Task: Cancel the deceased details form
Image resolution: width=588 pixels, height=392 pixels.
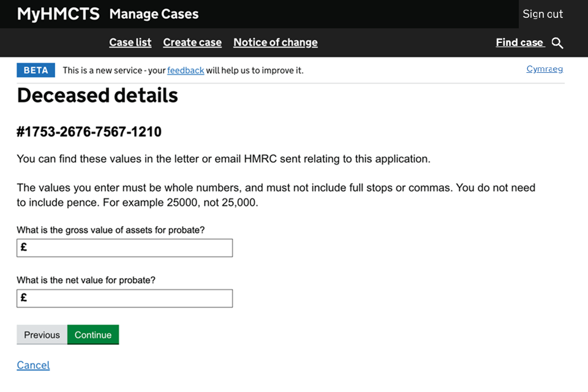Action: pos(33,365)
